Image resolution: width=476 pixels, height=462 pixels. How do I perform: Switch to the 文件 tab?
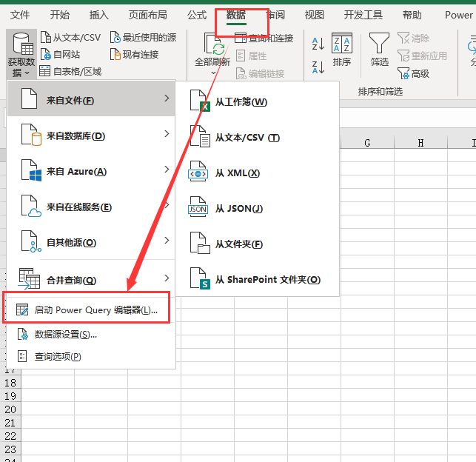[20, 15]
